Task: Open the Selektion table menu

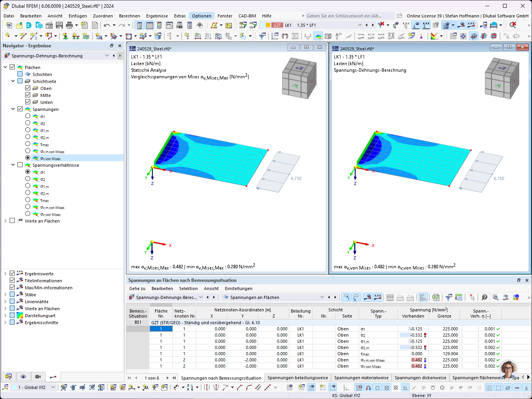Action: pyautogui.click(x=188, y=288)
